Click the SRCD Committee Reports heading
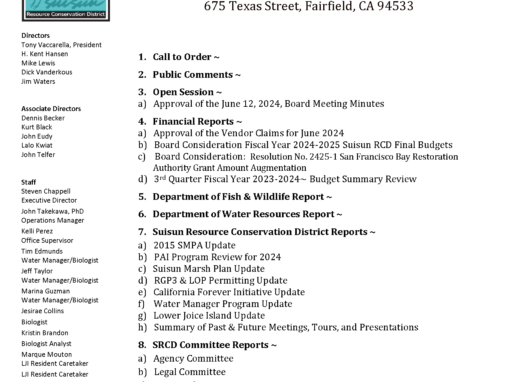Screen dimensions: 510x382 tap(215, 345)
